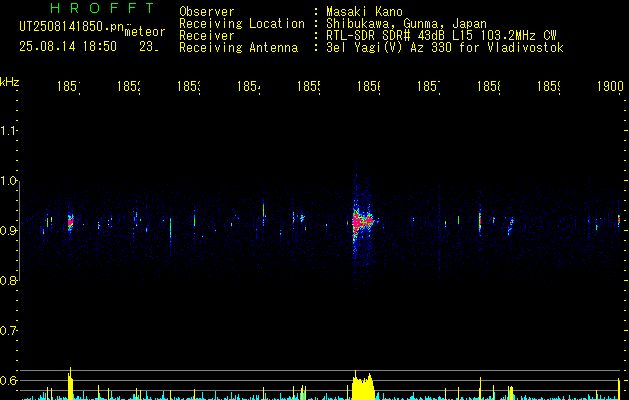Click the 'Receiving Antenna' label
Viewport: 629px width, 400px height.
click(238, 48)
